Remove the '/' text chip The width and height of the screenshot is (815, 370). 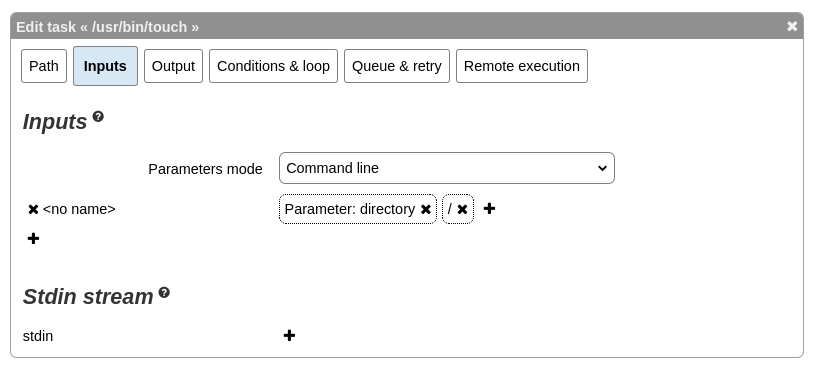(462, 209)
